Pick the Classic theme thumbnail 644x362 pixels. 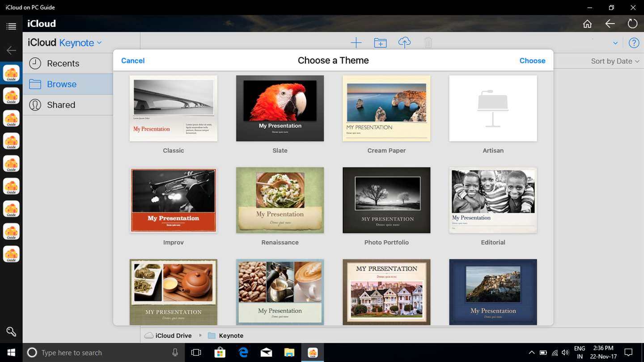pos(174,108)
